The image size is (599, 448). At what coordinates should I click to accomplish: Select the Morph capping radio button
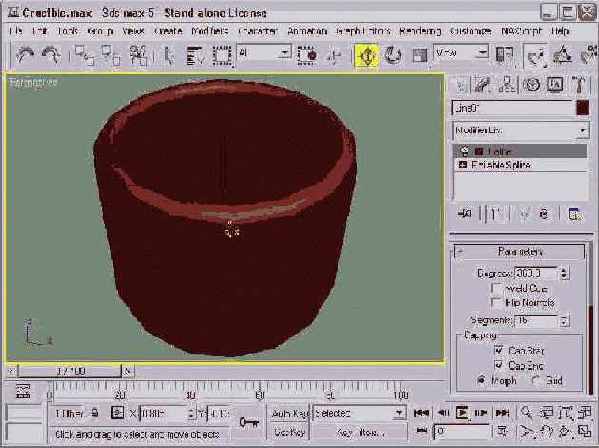pos(482,380)
